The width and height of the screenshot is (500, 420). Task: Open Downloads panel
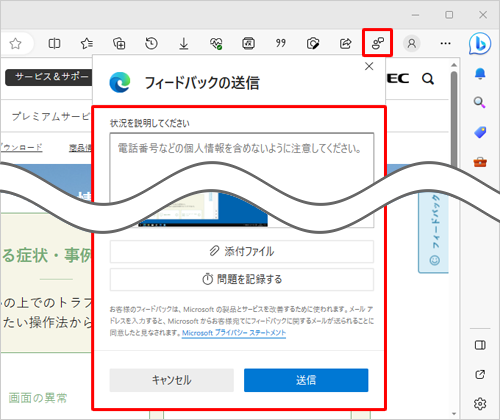pos(184,44)
